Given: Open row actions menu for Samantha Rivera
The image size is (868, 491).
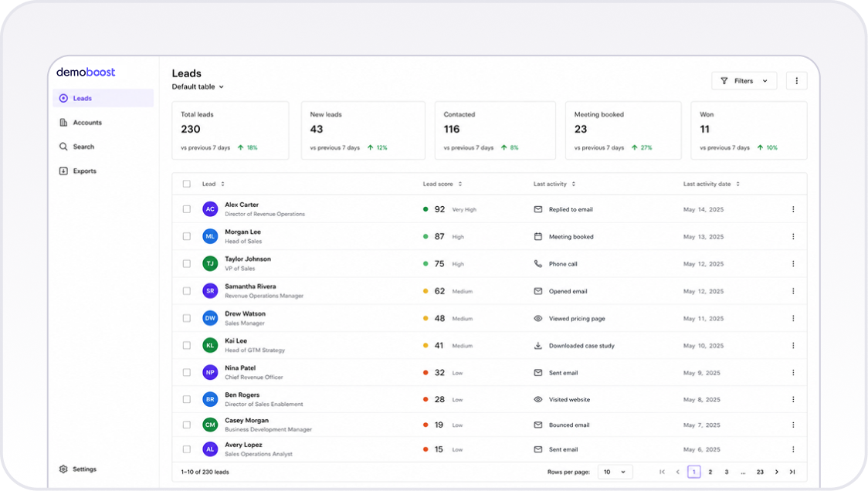Looking at the screenshot, I should point(793,291).
